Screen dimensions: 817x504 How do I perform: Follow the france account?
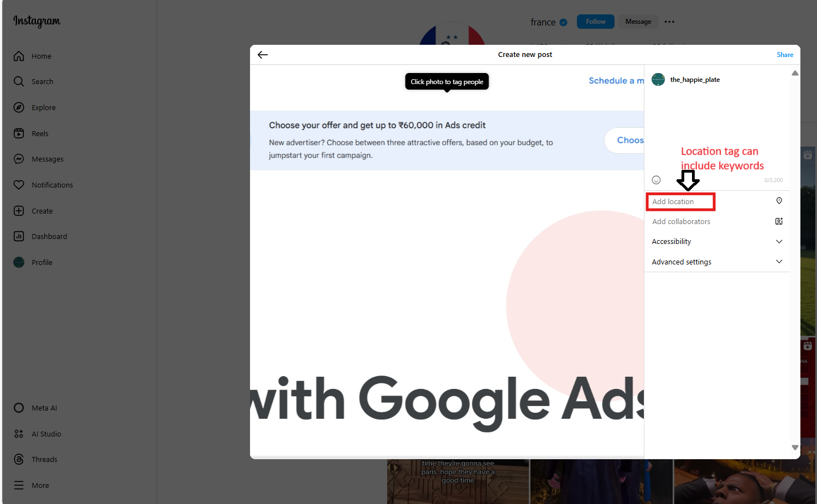[x=596, y=22]
